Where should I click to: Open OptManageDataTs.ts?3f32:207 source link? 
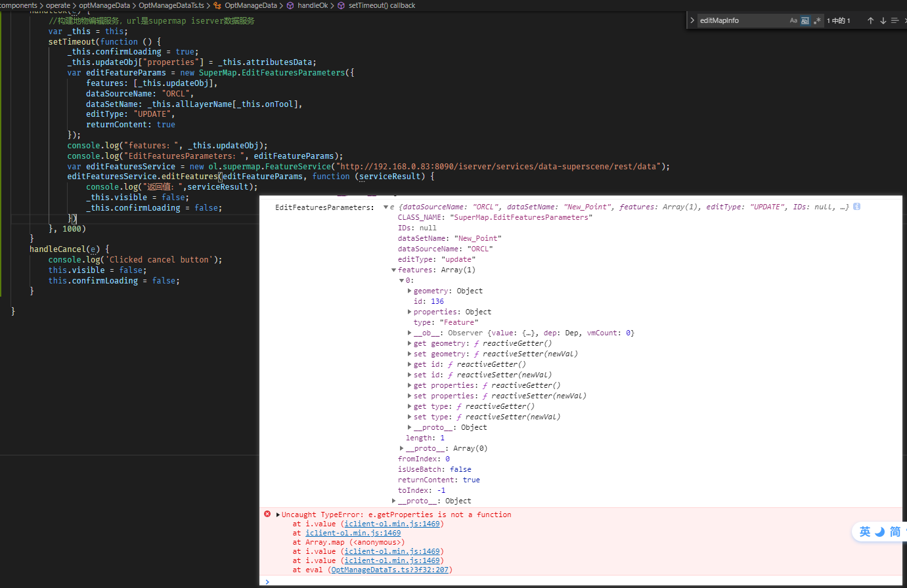tap(389, 570)
